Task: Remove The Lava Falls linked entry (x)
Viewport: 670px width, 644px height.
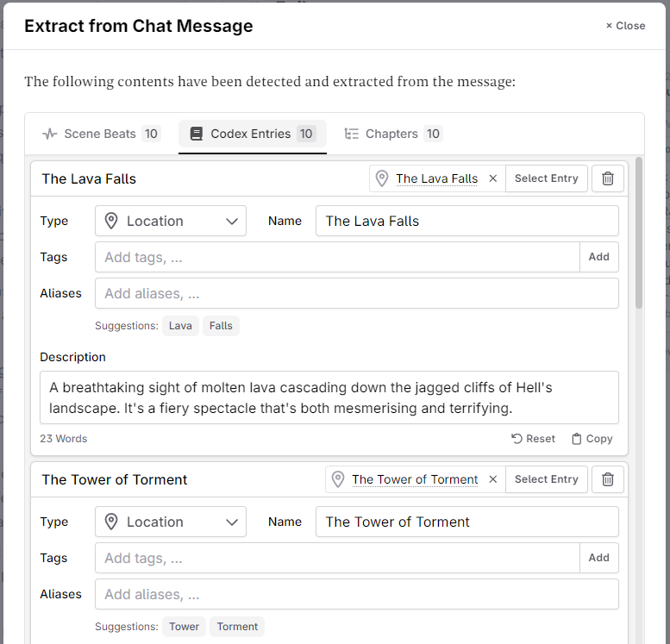Action: tap(493, 178)
